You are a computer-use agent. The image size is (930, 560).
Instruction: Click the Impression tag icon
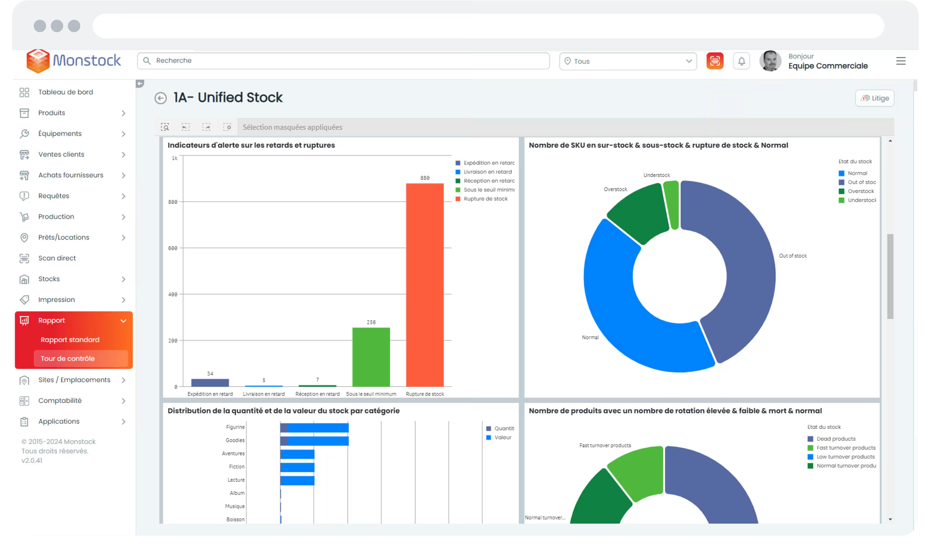[x=24, y=300]
